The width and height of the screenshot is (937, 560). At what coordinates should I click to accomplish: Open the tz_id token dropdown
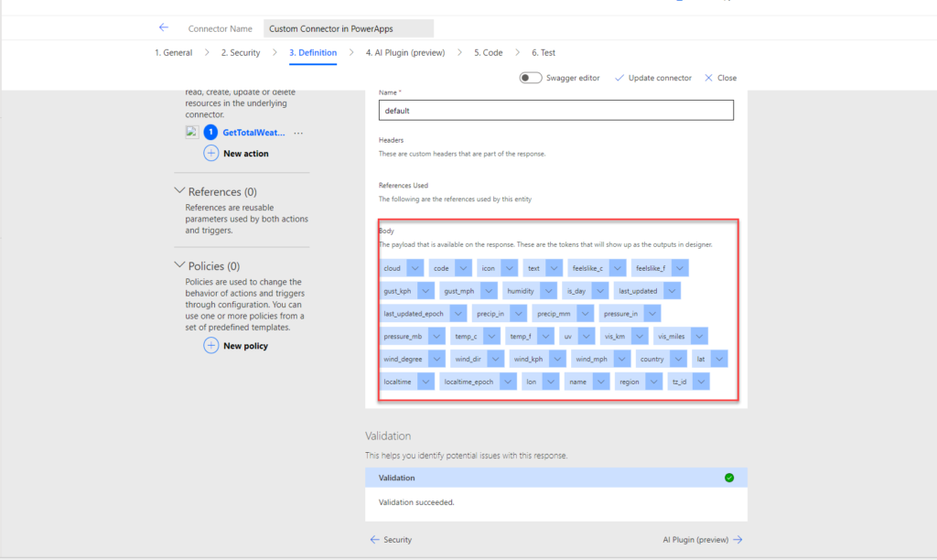[701, 382]
